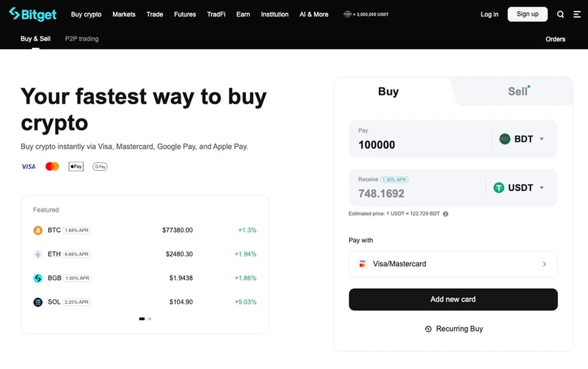Click the BGB coin icon

coord(38,278)
